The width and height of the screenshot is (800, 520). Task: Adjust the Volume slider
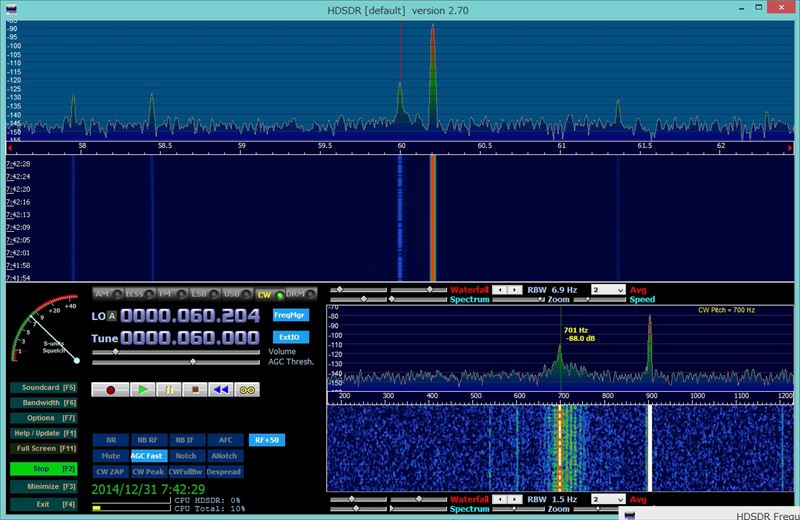[x=176, y=352]
